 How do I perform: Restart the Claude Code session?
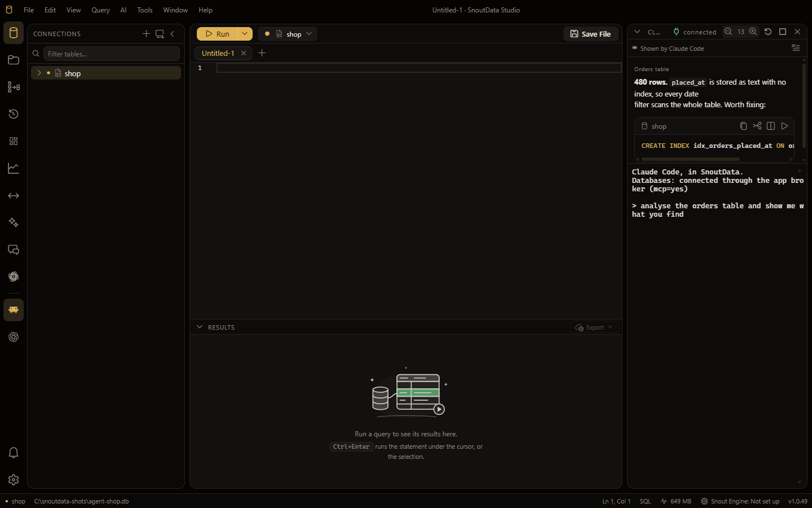click(768, 32)
